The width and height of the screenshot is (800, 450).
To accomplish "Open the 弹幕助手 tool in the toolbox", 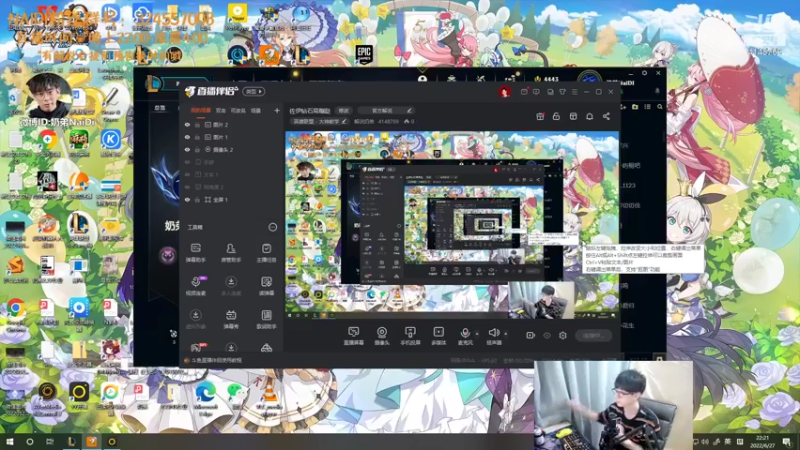I will (195, 253).
